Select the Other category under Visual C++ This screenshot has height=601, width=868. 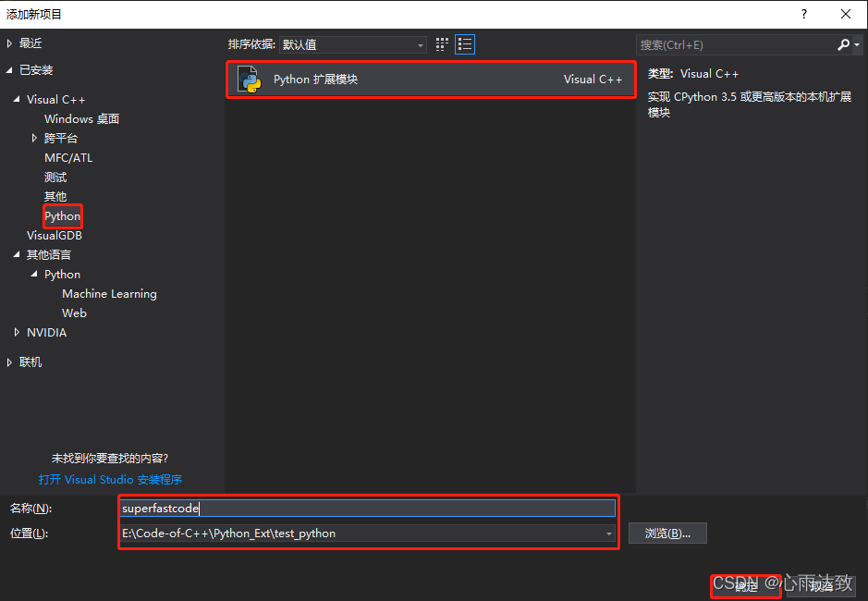click(55, 197)
